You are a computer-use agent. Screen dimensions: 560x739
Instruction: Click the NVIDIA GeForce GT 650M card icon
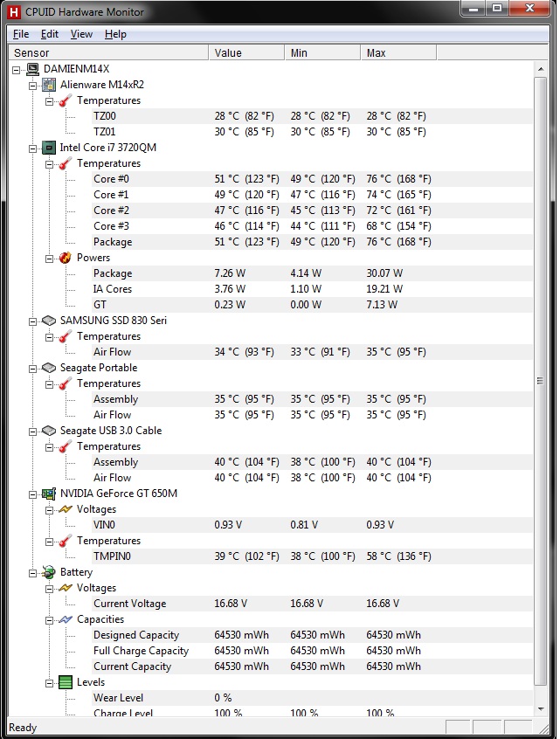[49, 494]
